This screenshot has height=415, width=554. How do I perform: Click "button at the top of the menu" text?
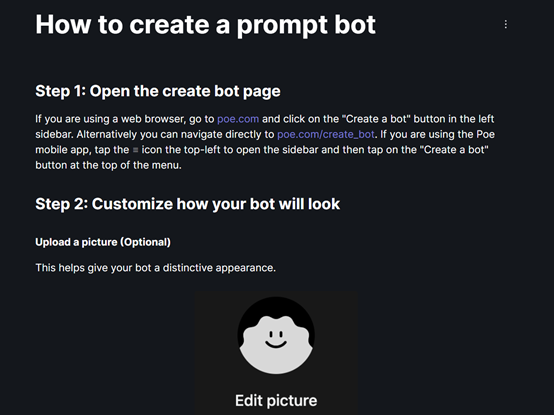click(x=108, y=165)
